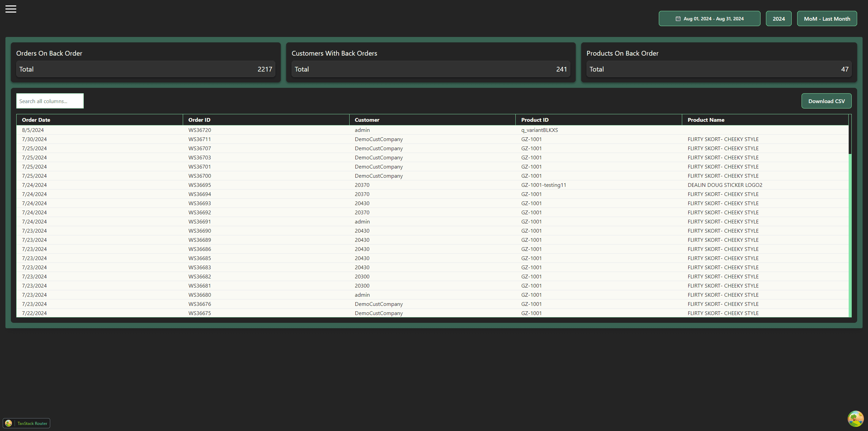Click order ID WS36693
This screenshot has width=868, height=431.
(200, 203)
